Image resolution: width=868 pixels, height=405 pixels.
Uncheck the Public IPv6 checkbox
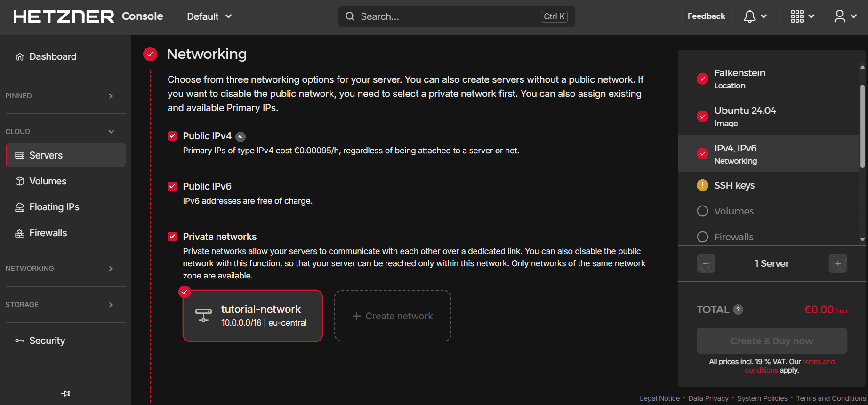point(172,186)
